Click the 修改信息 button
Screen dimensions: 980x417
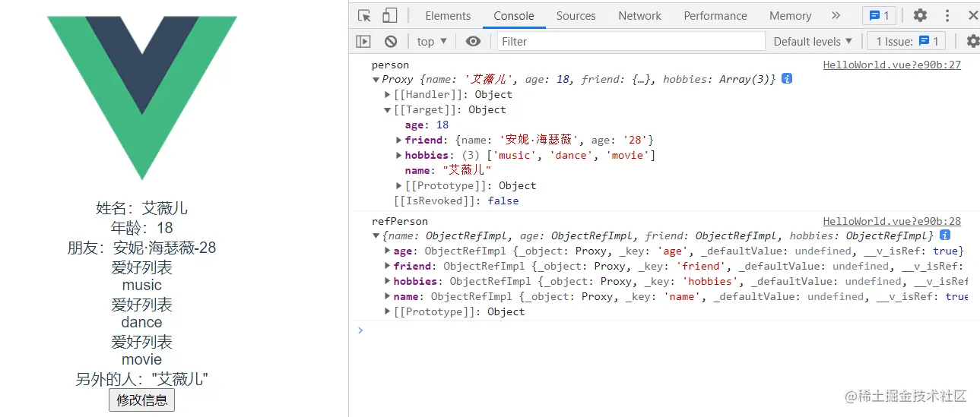pyautogui.click(x=141, y=400)
